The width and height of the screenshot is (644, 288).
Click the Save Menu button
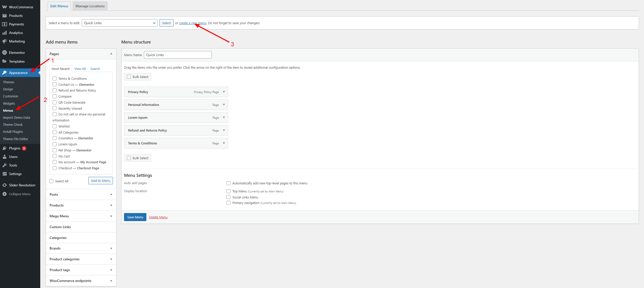pyautogui.click(x=135, y=217)
